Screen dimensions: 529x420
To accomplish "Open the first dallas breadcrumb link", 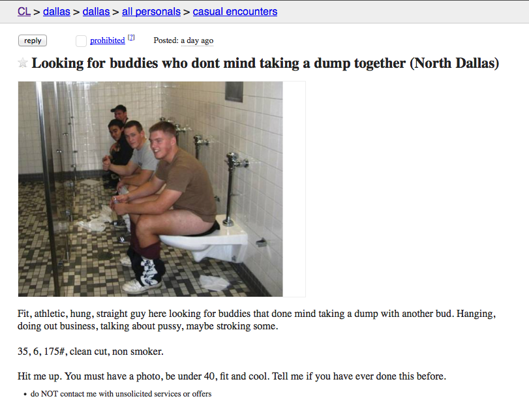I will coord(56,12).
